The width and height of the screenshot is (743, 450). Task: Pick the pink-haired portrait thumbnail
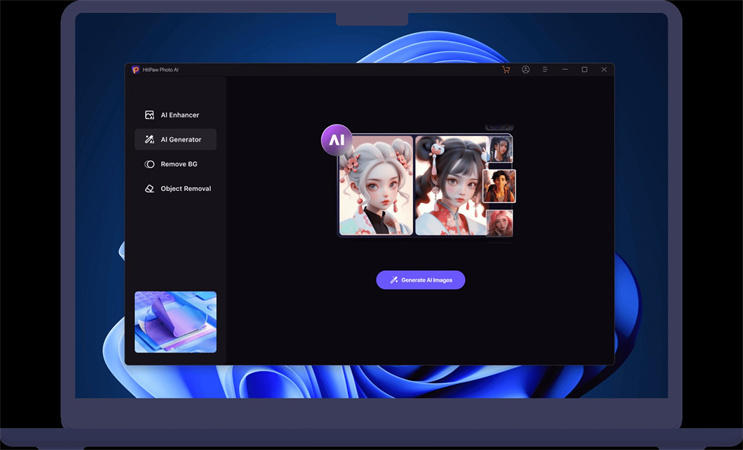(x=500, y=222)
